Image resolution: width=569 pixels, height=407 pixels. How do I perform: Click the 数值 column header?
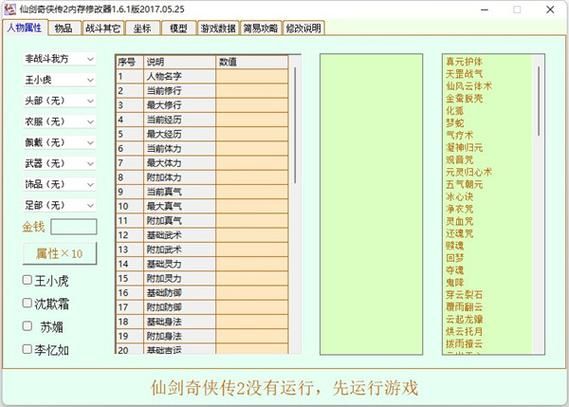coord(252,62)
